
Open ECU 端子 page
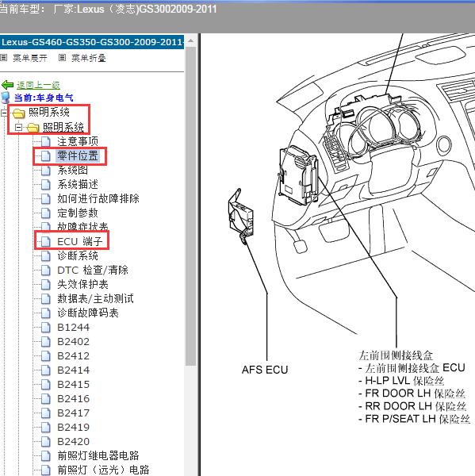click(x=80, y=241)
